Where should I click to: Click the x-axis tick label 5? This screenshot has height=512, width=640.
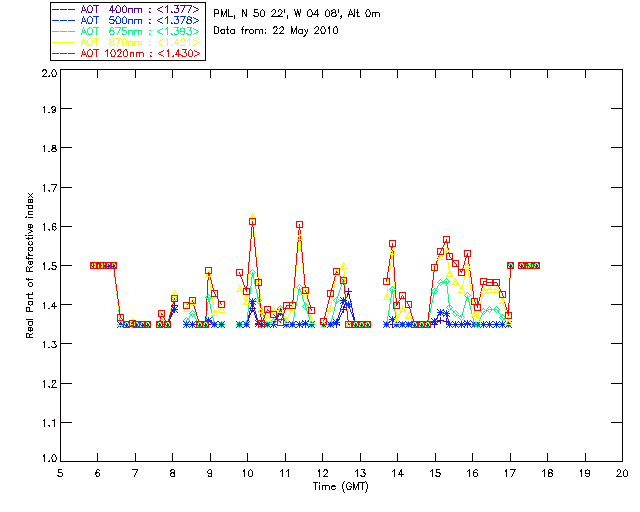[60, 473]
